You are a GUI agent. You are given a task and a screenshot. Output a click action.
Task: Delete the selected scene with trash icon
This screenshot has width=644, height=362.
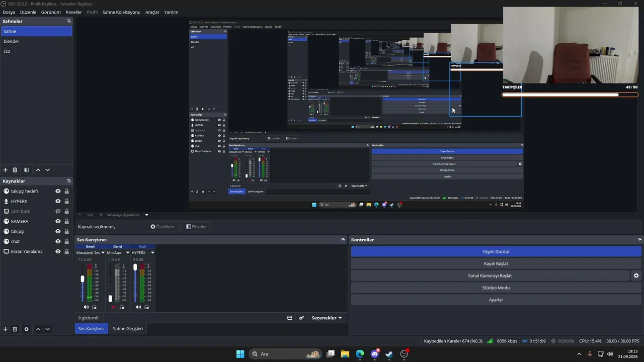pos(15,170)
